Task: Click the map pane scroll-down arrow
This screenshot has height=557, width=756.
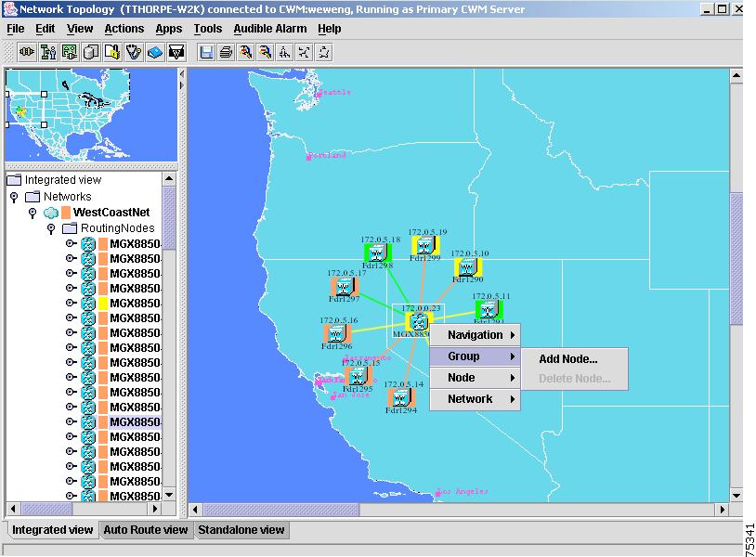Action: tap(736, 496)
